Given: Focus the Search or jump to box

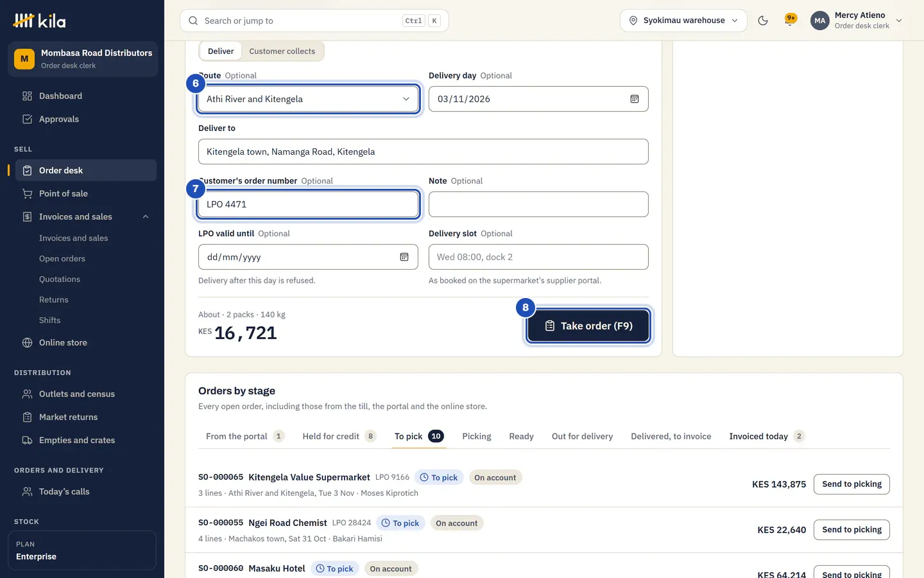Looking at the screenshot, I should click(x=314, y=21).
